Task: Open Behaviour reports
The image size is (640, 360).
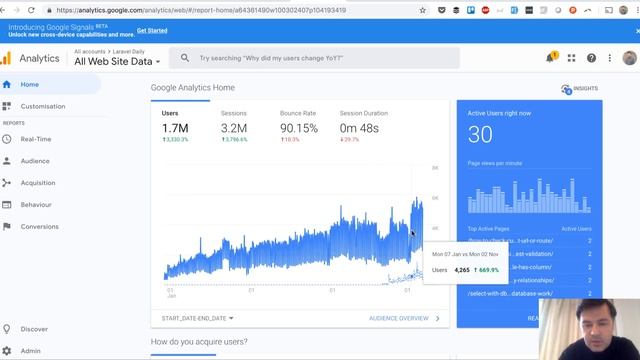Action: [x=36, y=204]
